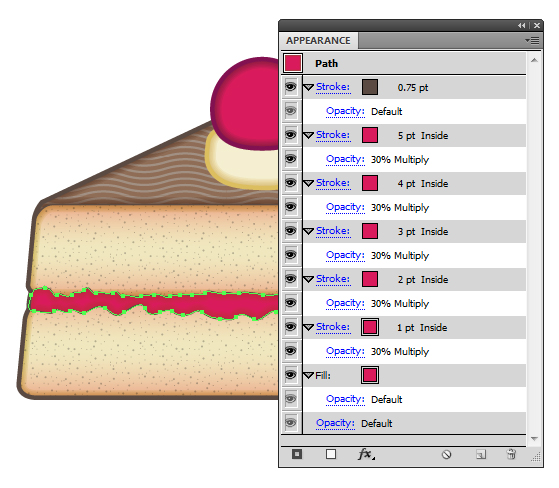
Task: Click the Stroke link for 2 pt Inside
Action: pyautogui.click(x=333, y=279)
